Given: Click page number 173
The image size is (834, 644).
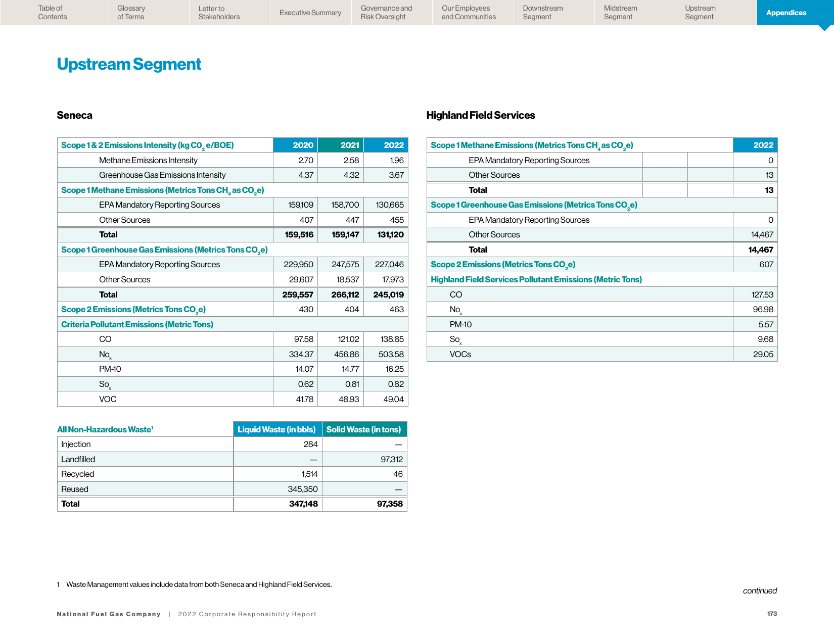Looking at the screenshot, I should click(x=772, y=614).
